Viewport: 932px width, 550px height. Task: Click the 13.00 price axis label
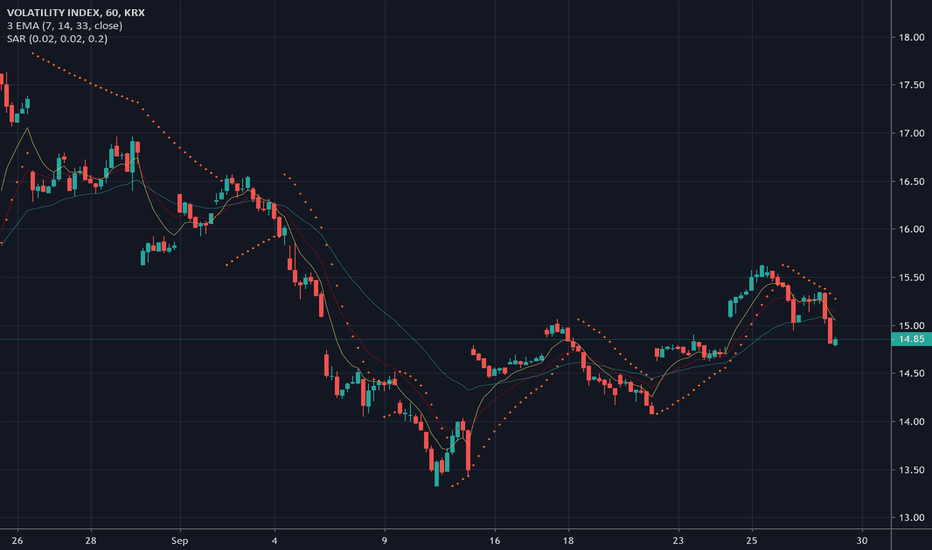pyautogui.click(x=911, y=517)
